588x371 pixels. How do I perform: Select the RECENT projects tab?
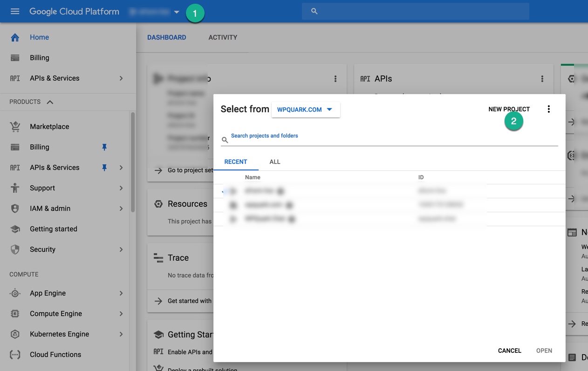click(x=236, y=162)
